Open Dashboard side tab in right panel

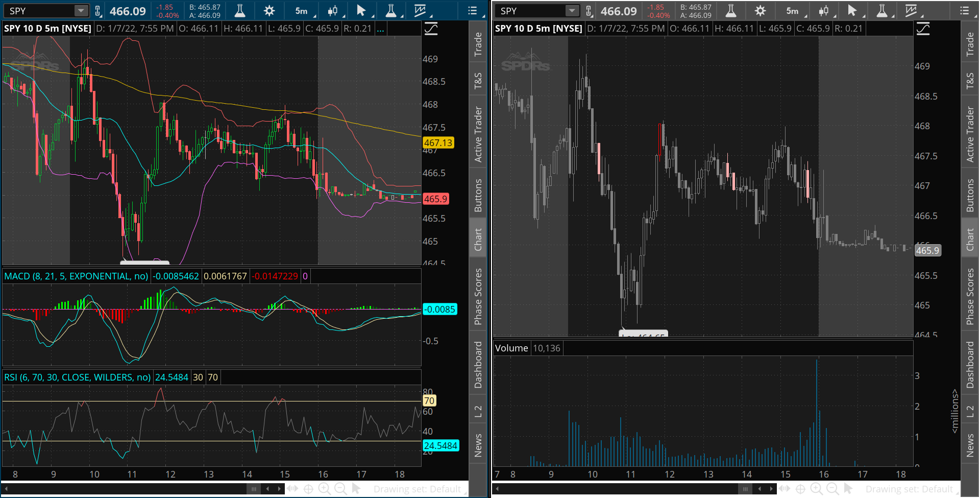point(970,365)
